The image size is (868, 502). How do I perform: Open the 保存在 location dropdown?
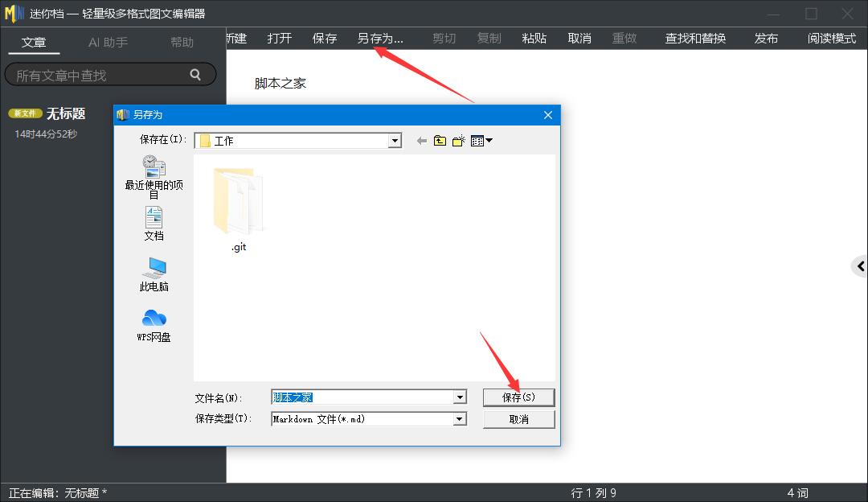click(394, 140)
